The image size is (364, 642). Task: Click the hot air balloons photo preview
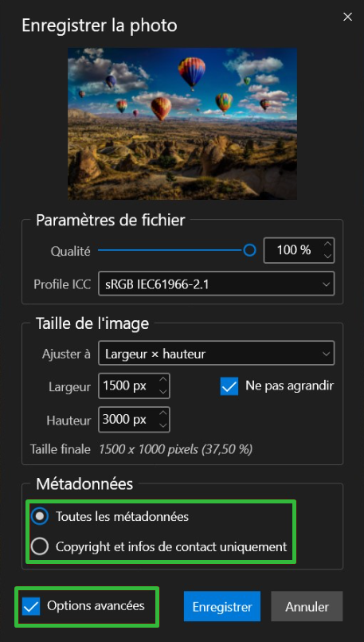pos(182,123)
